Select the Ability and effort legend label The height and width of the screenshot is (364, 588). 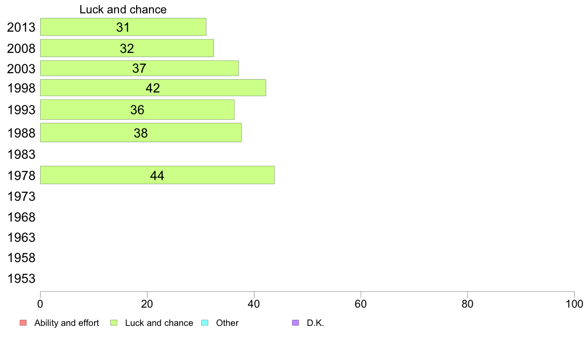(67, 323)
